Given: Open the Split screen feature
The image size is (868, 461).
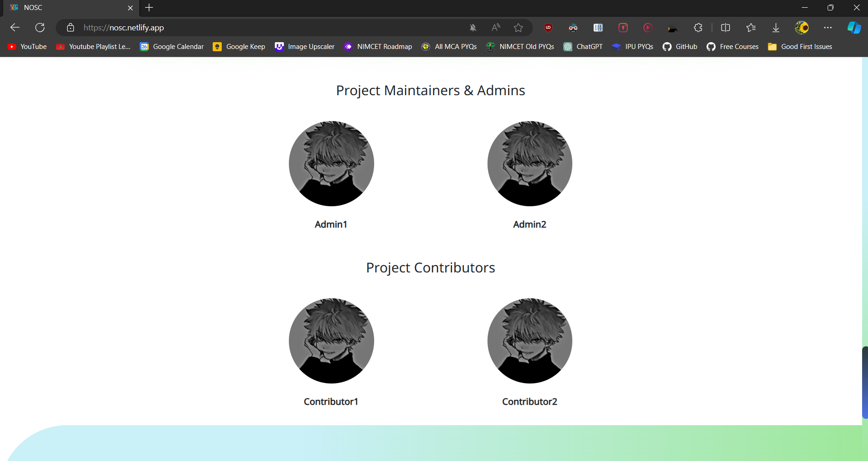Looking at the screenshot, I should pos(726,28).
